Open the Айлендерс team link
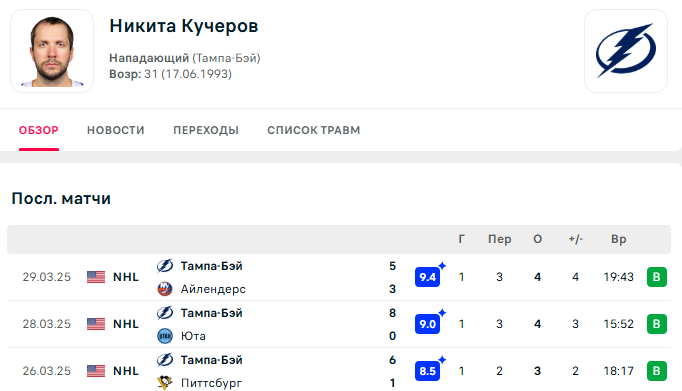This screenshot has height=391, width=682. pyautogui.click(x=213, y=289)
